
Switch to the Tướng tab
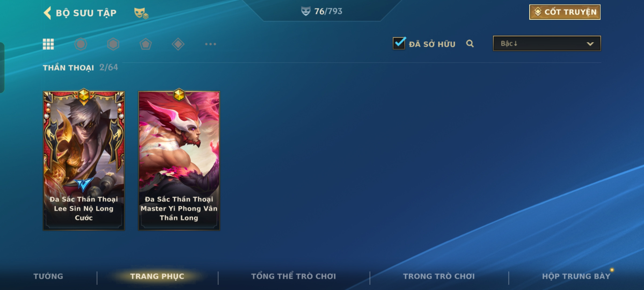[48, 276]
